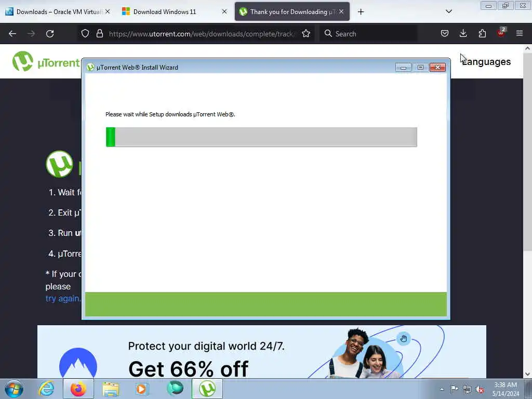The image size is (532, 399).
Task: Click the Firefox taskbar button
Action: tap(78, 389)
